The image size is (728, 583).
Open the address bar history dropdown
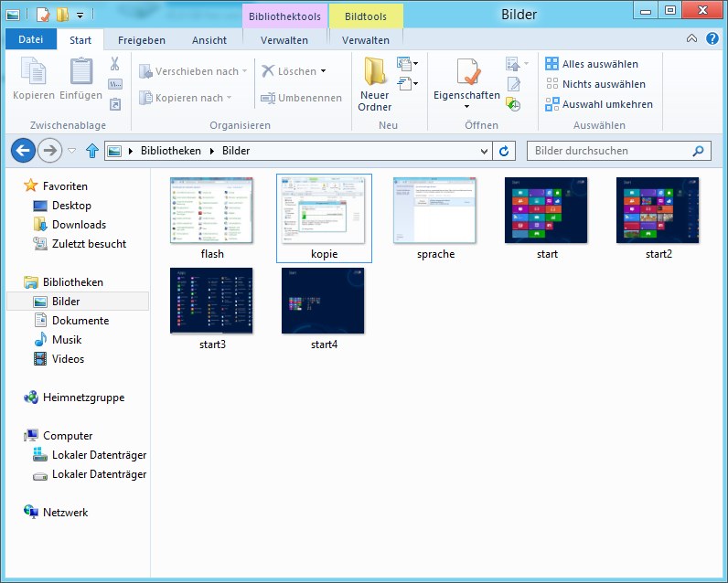pos(484,151)
